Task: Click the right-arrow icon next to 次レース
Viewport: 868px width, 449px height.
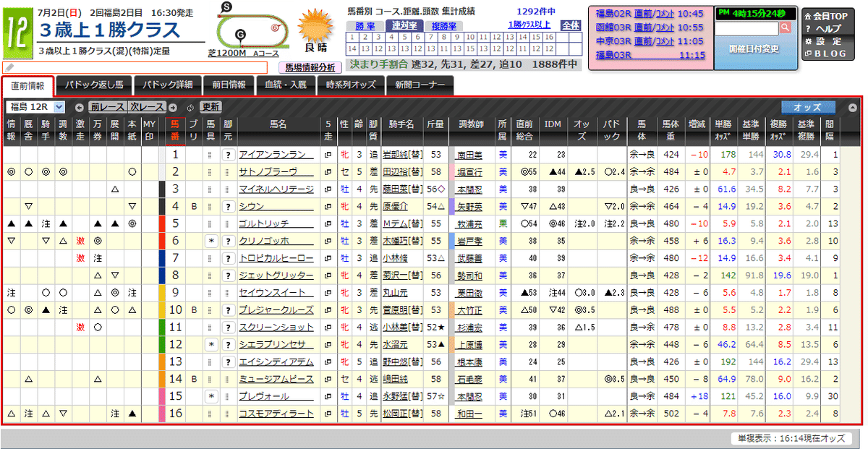Action: coord(172,108)
